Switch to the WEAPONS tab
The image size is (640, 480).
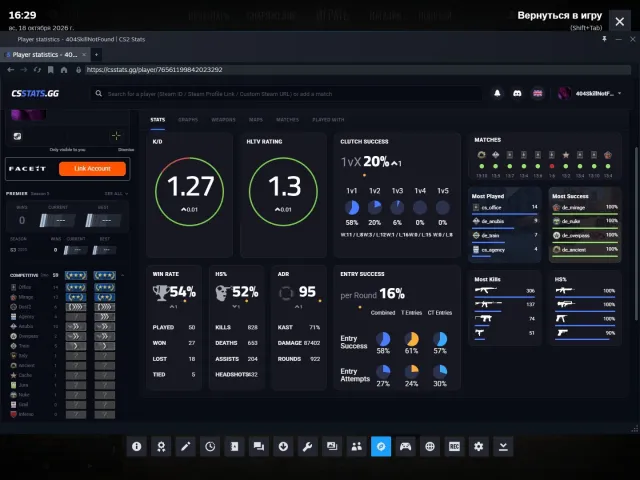click(x=223, y=120)
